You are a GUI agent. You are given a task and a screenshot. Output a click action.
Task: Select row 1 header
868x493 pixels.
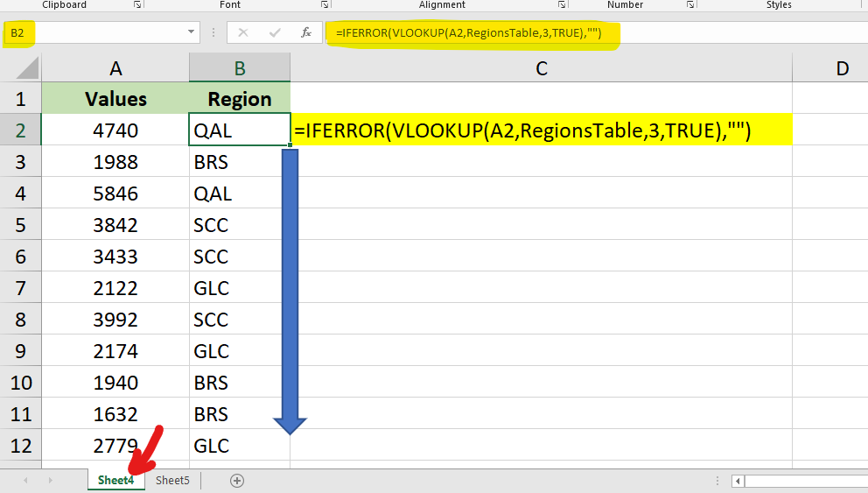[20, 99]
